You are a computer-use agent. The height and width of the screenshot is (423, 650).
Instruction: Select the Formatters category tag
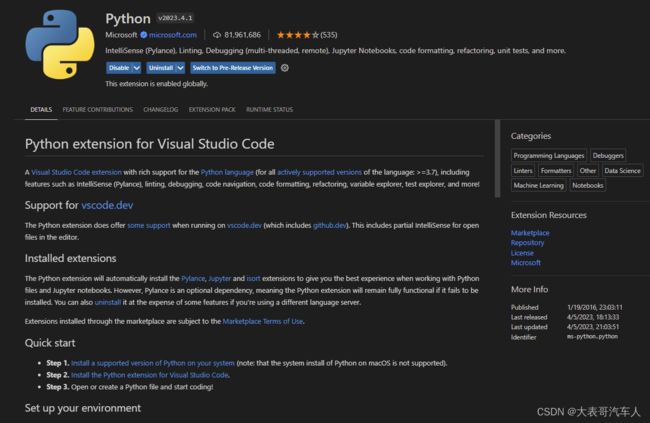pos(556,170)
